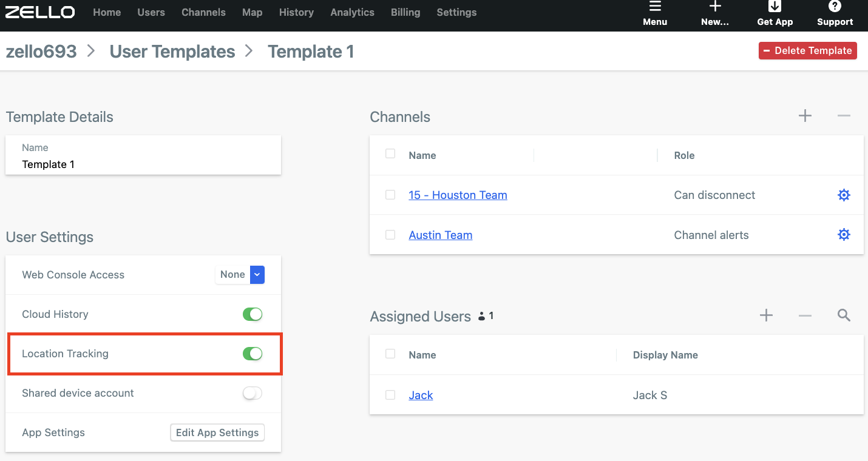The image size is (868, 461).
Task: Open the Channels menu in top bar
Action: 203,12
